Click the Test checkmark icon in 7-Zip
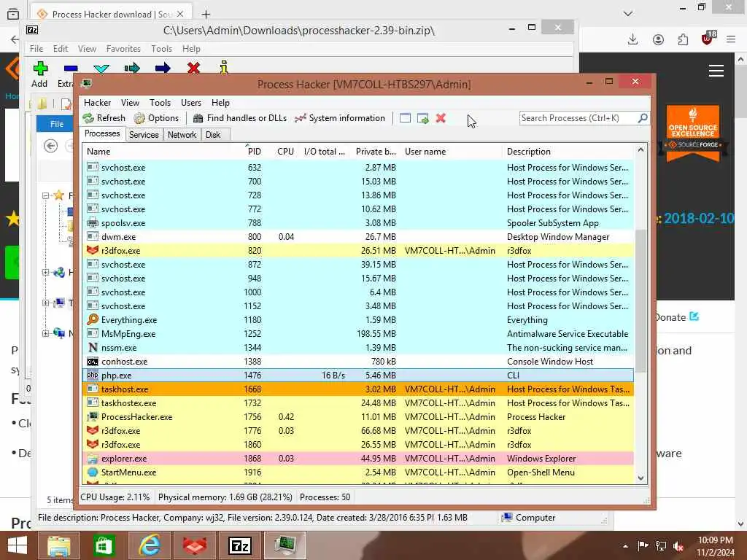 coord(101,69)
